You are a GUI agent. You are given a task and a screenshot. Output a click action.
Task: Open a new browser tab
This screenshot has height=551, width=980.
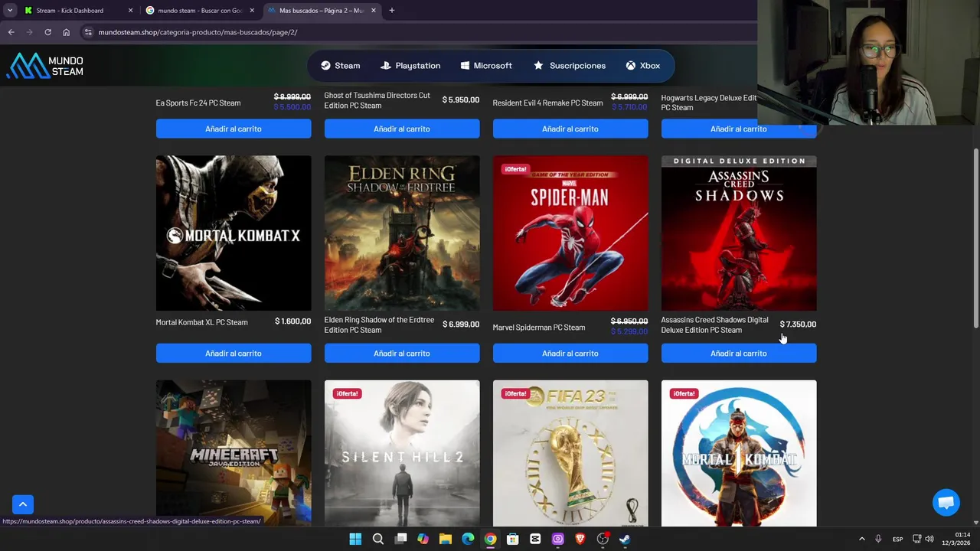click(391, 11)
